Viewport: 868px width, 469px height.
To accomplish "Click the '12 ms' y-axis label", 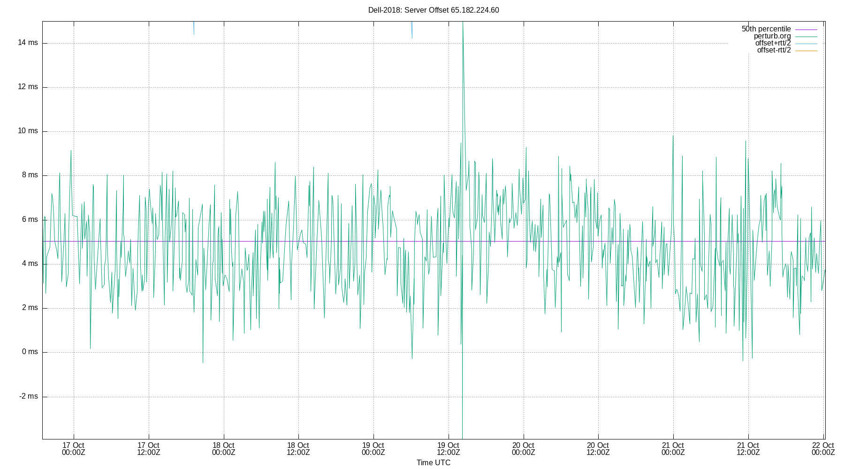I will [28, 87].
